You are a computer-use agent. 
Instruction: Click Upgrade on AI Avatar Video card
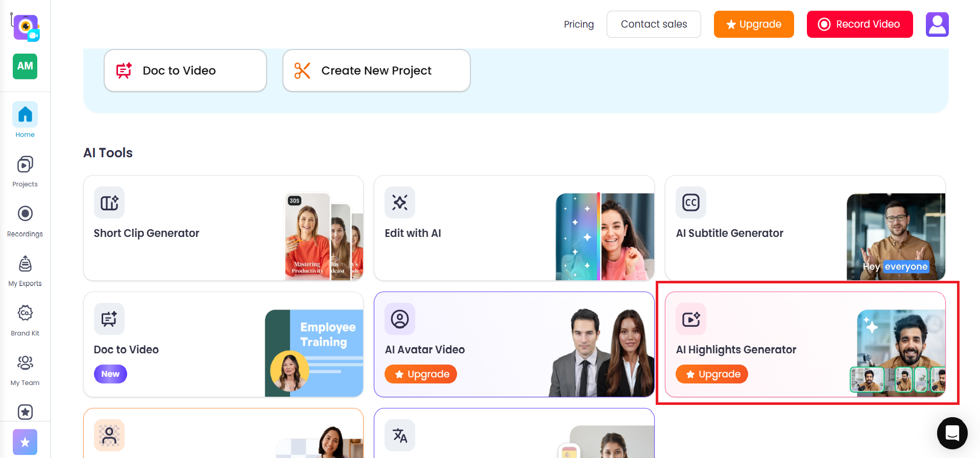[x=420, y=374]
